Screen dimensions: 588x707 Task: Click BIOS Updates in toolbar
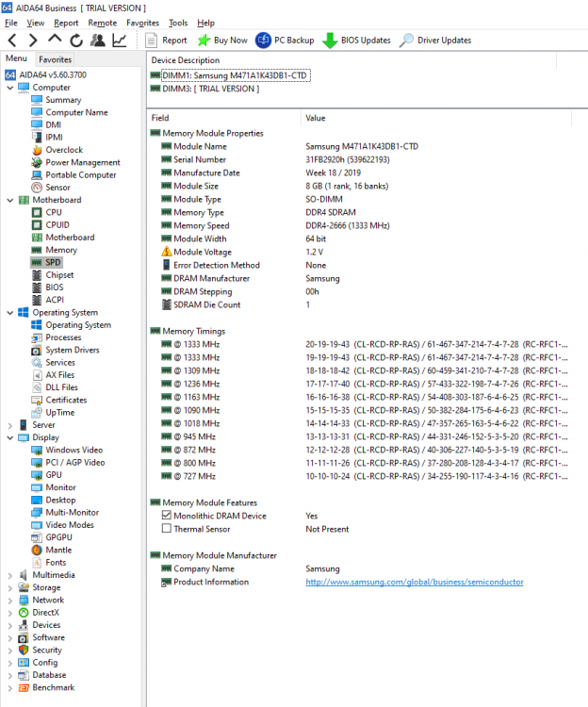click(356, 41)
